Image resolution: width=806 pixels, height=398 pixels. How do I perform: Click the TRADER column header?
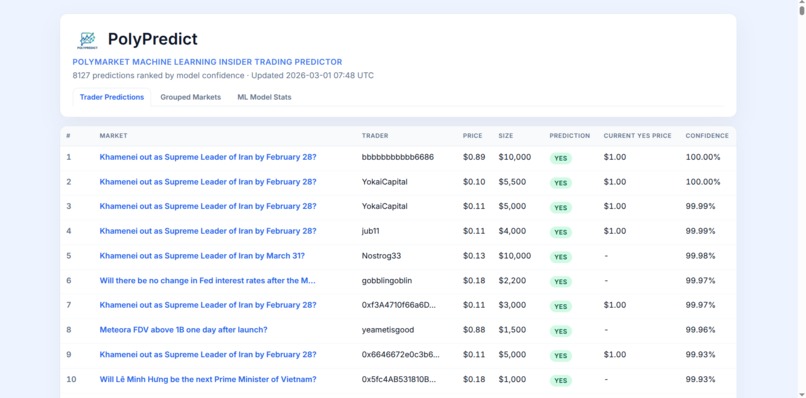[x=375, y=136]
